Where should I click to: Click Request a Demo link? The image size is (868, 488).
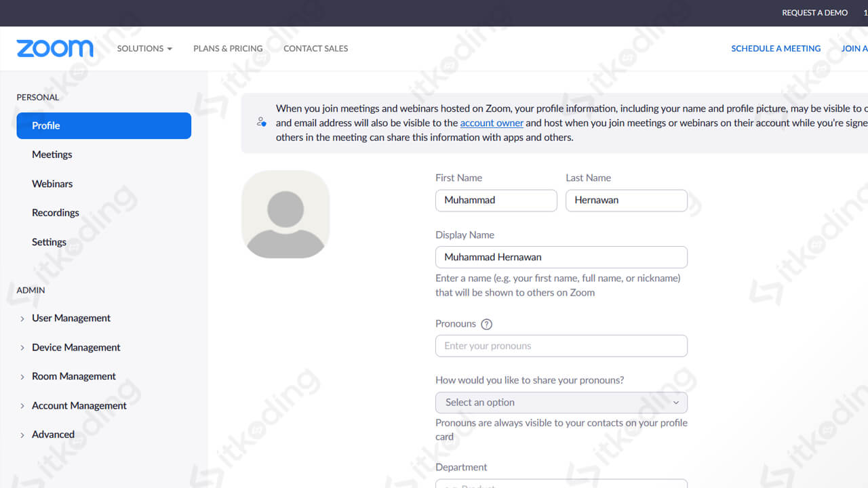tap(814, 13)
